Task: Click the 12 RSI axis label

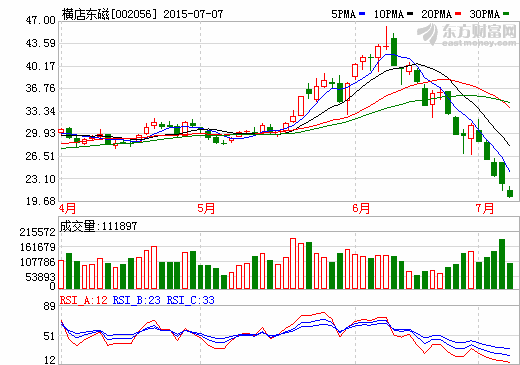Action: tap(49, 360)
